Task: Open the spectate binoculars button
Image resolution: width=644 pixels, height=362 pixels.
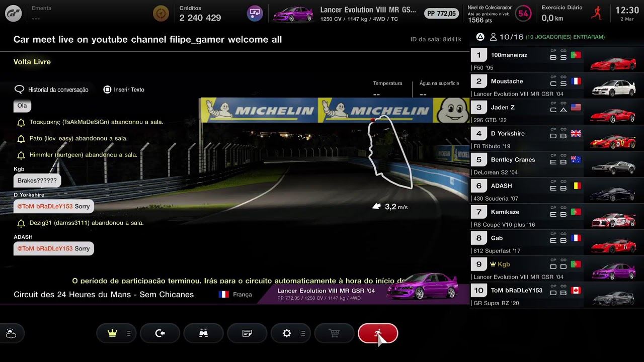Action: pos(204,333)
